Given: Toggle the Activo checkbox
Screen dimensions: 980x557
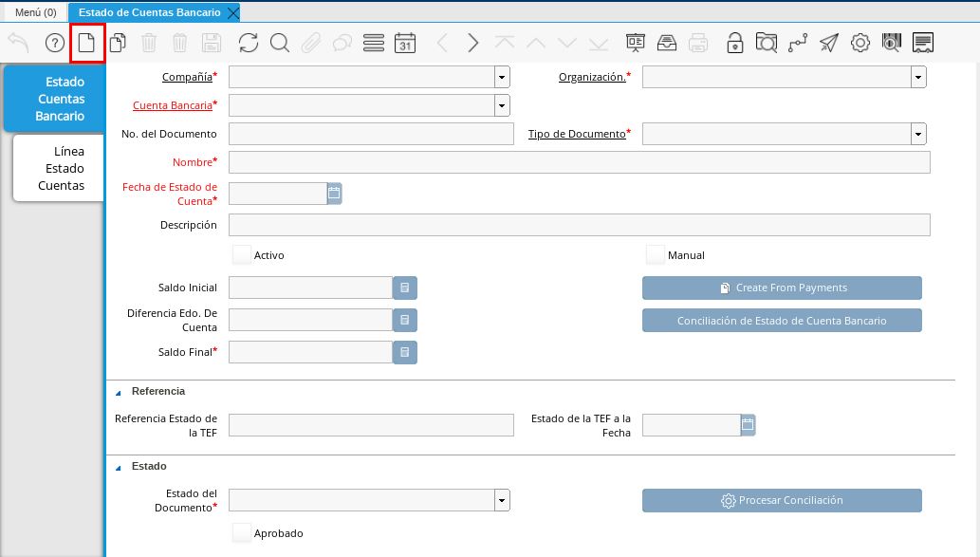Looking at the screenshot, I should coord(241,255).
